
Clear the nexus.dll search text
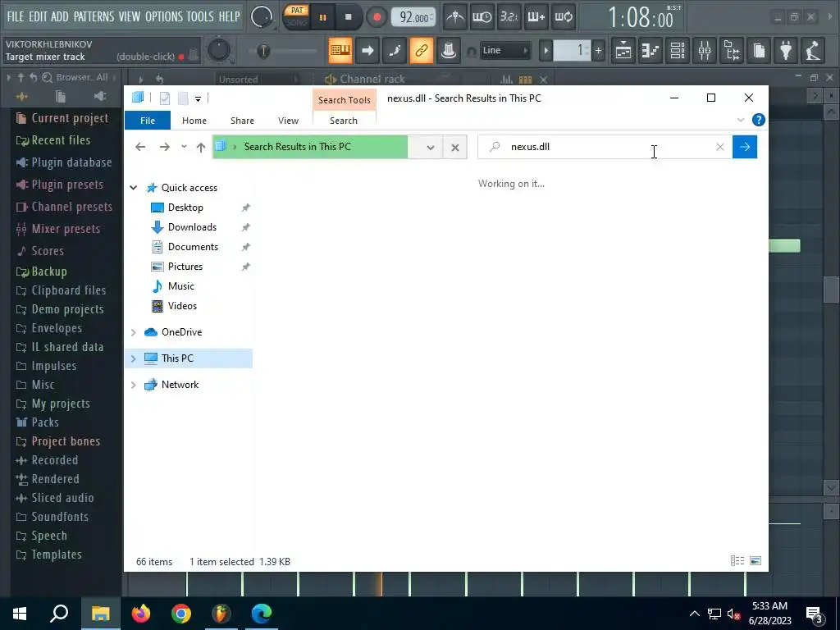click(x=720, y=147)
